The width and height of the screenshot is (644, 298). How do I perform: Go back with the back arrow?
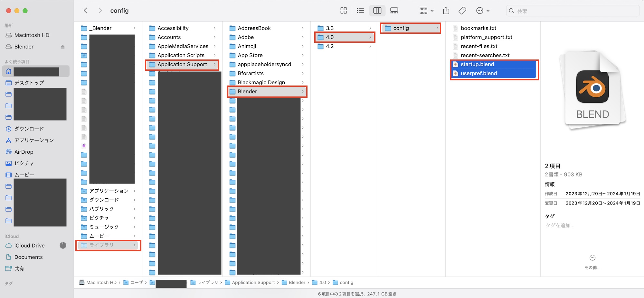tap(86, 11)
